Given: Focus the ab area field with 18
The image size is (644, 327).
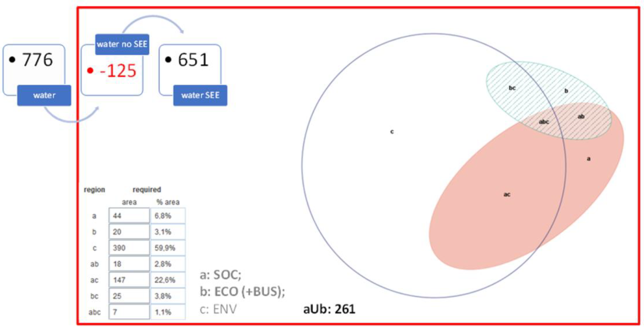Looking at the screenshot, I should (x=129, y=264).
